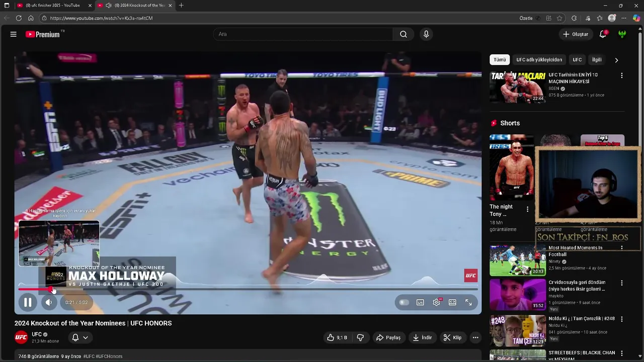Click the Oluştur create button
This screenshot has width=644, height=362.
point(575,34)
